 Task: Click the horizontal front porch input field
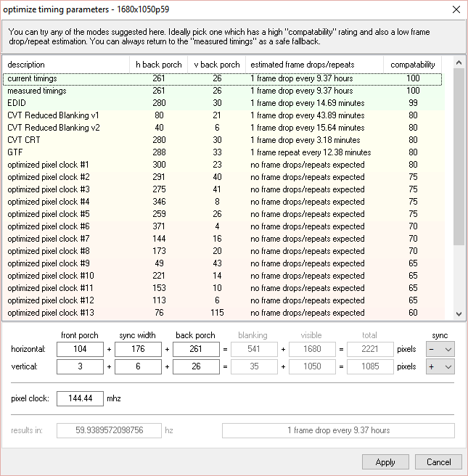81,349
